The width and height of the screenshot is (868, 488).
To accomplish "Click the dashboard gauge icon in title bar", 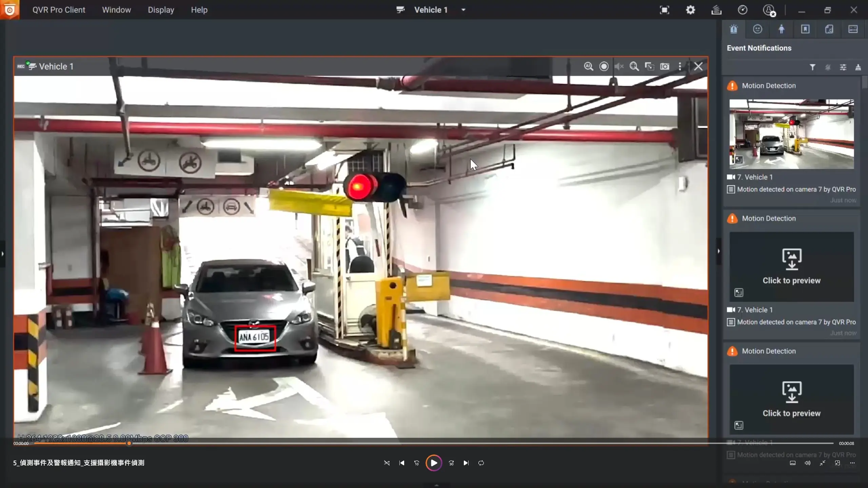I will point(743,10).
